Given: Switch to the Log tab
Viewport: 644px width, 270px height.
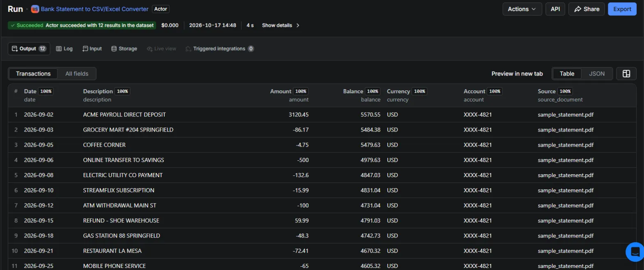Looking at the screenshot, I should tap(64, 48).
